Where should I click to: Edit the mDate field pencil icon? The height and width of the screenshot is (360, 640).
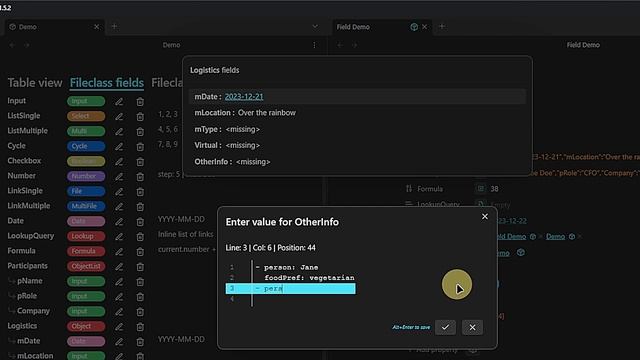[119, 342]
